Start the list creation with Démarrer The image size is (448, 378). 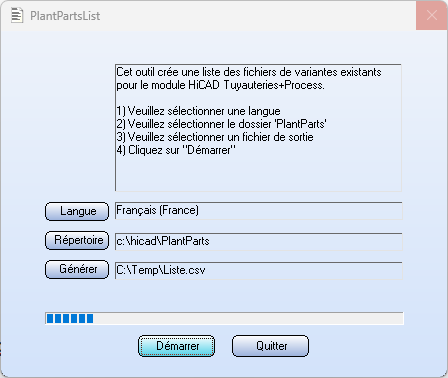tap(176, 346)
